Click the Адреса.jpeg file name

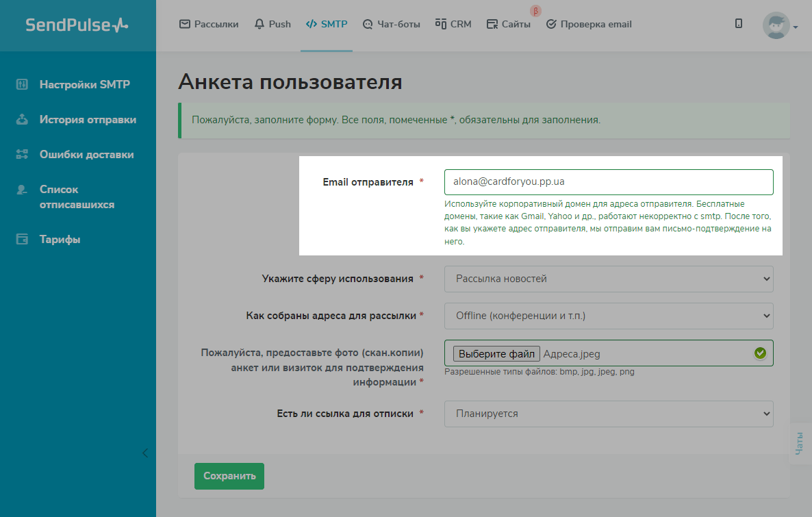tap(572, 354)
